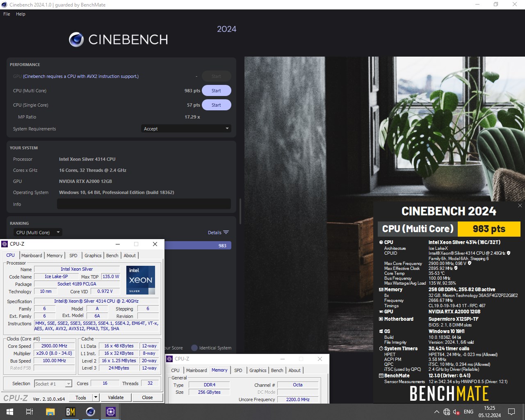525x420 pixels.
Task: Click Cinebench title bar app icon
Action: click(5, 5)
